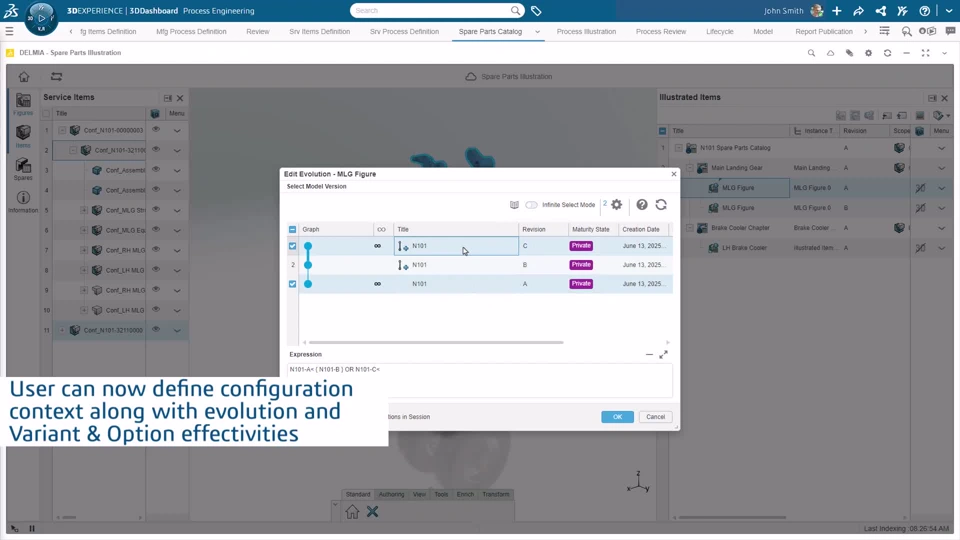Image resolution: width=960 pixels, height=540 pixels.
Task: Select the N101 revision B row
Action: pos(480,265)
